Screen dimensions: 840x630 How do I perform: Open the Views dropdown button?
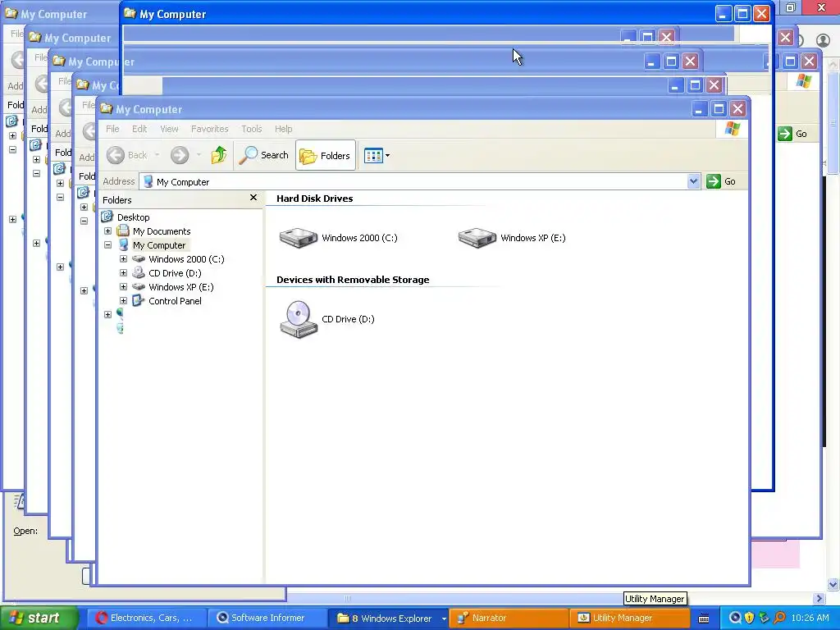[377, 156]
